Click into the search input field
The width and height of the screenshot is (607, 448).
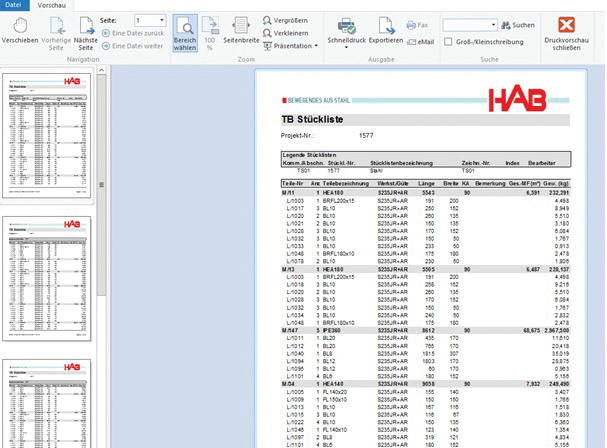[x=466, y=25]
